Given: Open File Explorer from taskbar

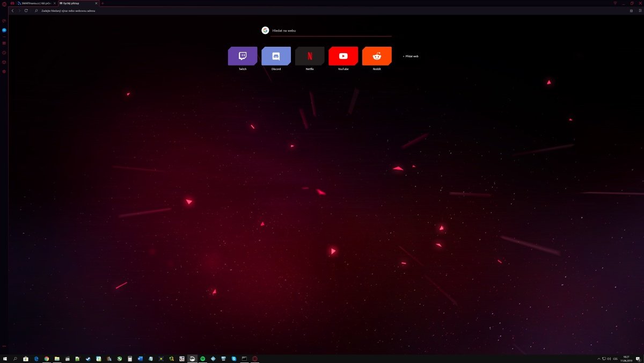Looking at the screenshot, I should pyautogui.click(x=56, y=358).
